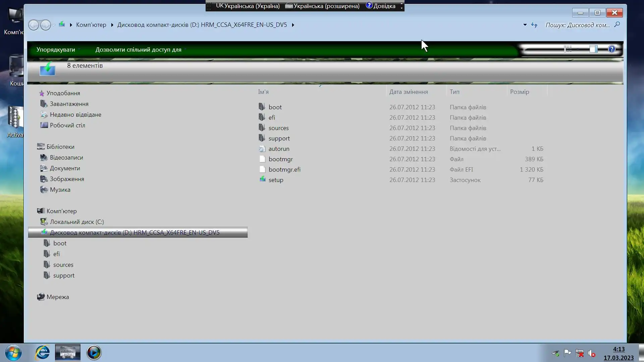Click the Forward navigation arrow

click(45, 25)
